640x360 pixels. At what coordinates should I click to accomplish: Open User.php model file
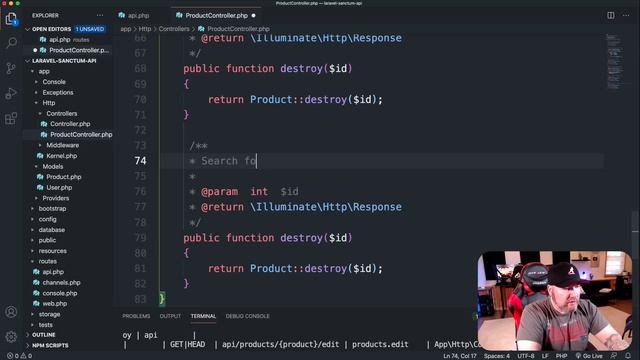pyautogui.click(x=59, y=188)
